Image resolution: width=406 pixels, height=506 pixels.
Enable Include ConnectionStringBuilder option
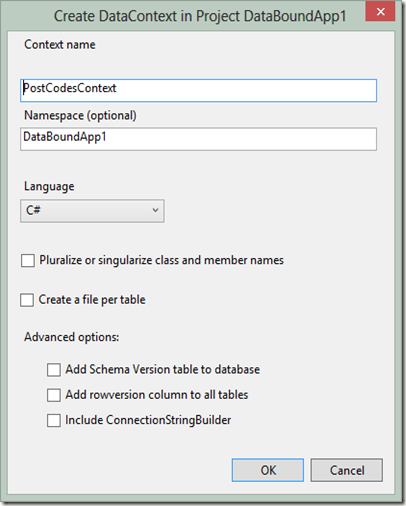pyautogui.click(x=54, y=420)
